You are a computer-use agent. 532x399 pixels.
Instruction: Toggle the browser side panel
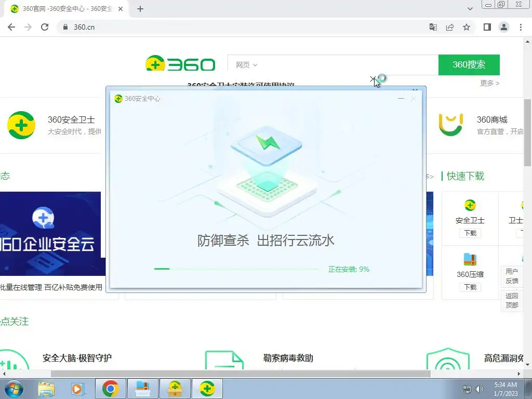click(487, 27)
